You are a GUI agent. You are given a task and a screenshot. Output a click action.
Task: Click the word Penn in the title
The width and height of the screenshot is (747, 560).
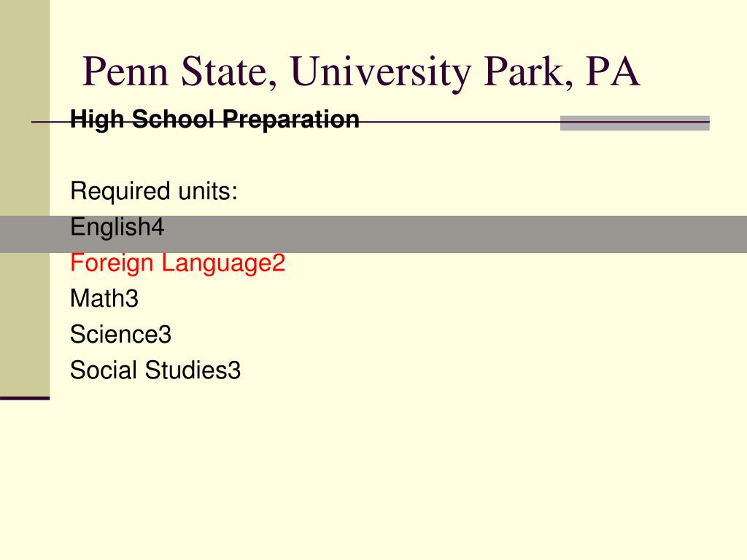(125, 71)
